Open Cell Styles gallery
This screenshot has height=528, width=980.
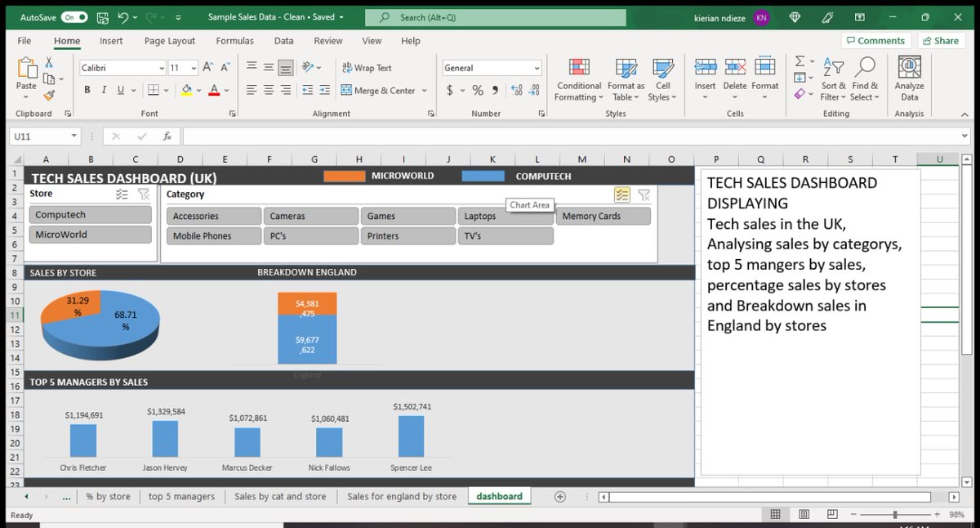point(662,79)
